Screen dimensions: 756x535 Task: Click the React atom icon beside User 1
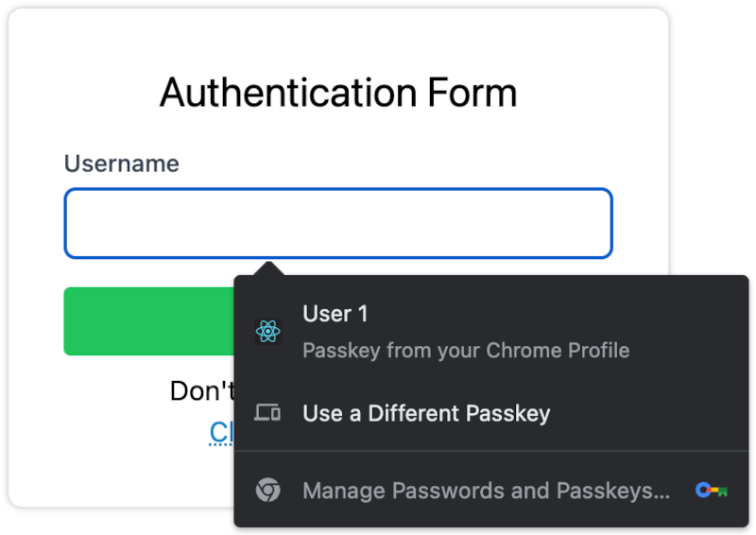(268, 332)
